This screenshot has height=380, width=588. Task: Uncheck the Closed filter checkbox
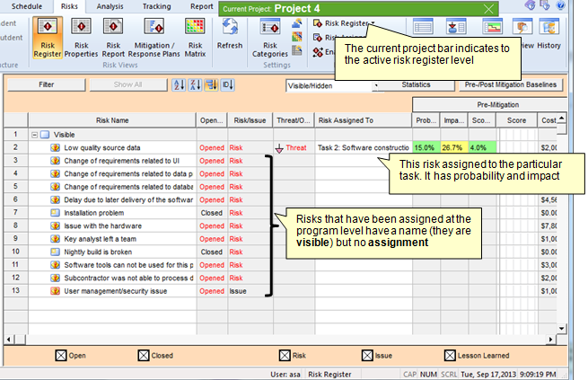click(144, 356)
